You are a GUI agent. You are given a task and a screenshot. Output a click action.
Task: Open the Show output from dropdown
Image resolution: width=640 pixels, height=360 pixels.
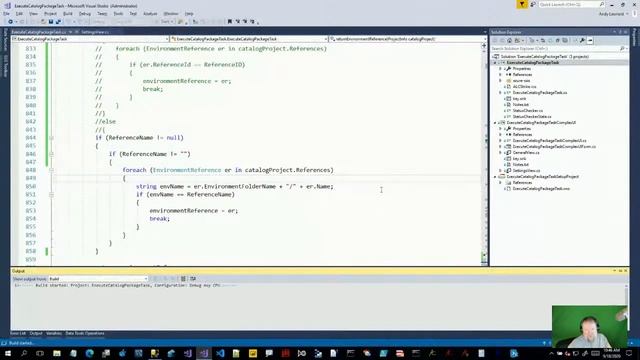pyautogui.click(x=98, y=279)
